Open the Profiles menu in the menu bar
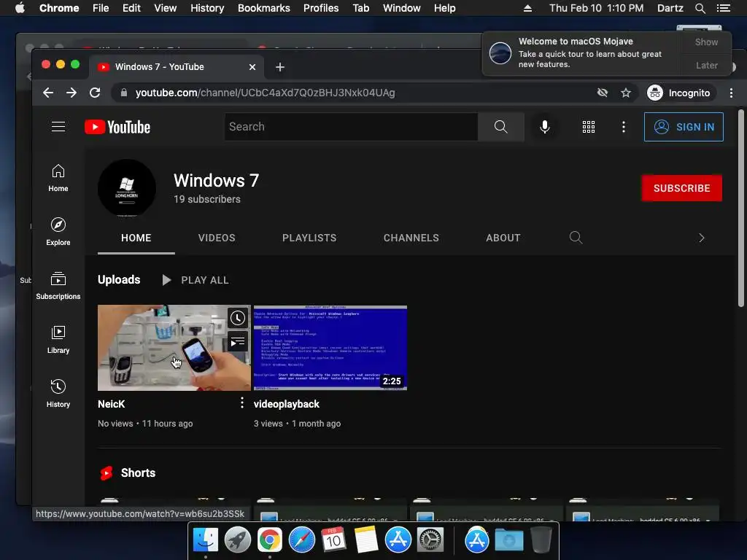The width and height of the screenshot is (747, 560). tap(321, 8)
